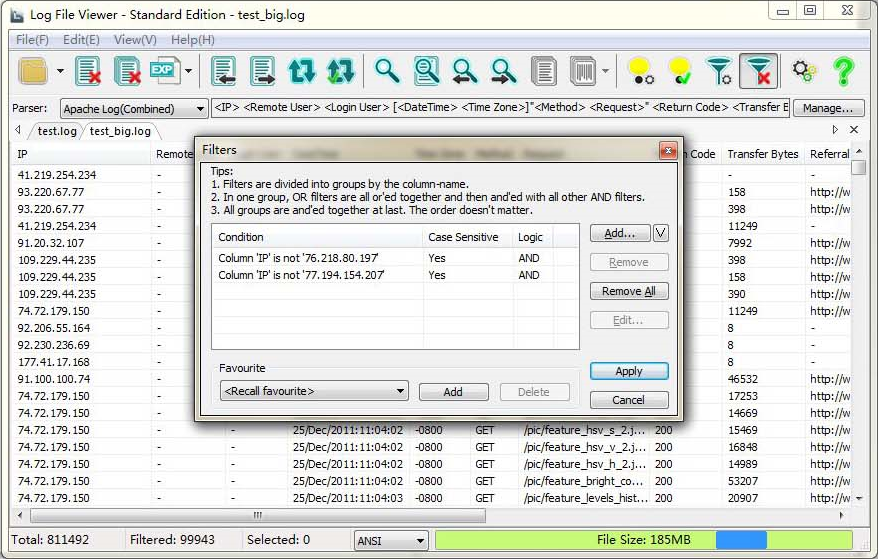Click the export EXP icon
Image resolution: width=878 pixels, height=559 pixels.
click(x=164, y=71)
